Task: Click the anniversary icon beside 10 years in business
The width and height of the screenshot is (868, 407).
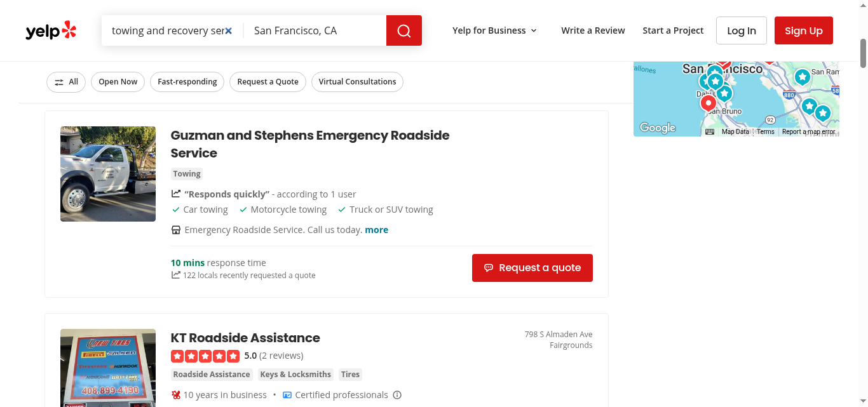Action: tap(176, 395)
